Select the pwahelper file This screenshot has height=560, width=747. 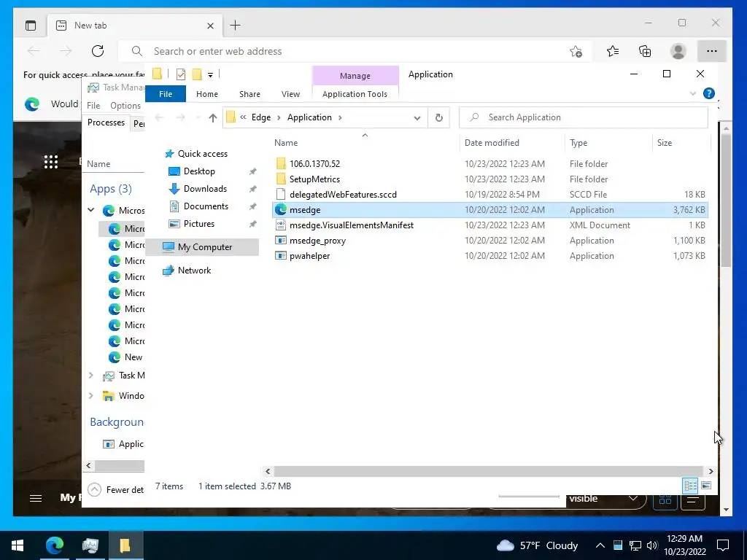tap(489, 256)
